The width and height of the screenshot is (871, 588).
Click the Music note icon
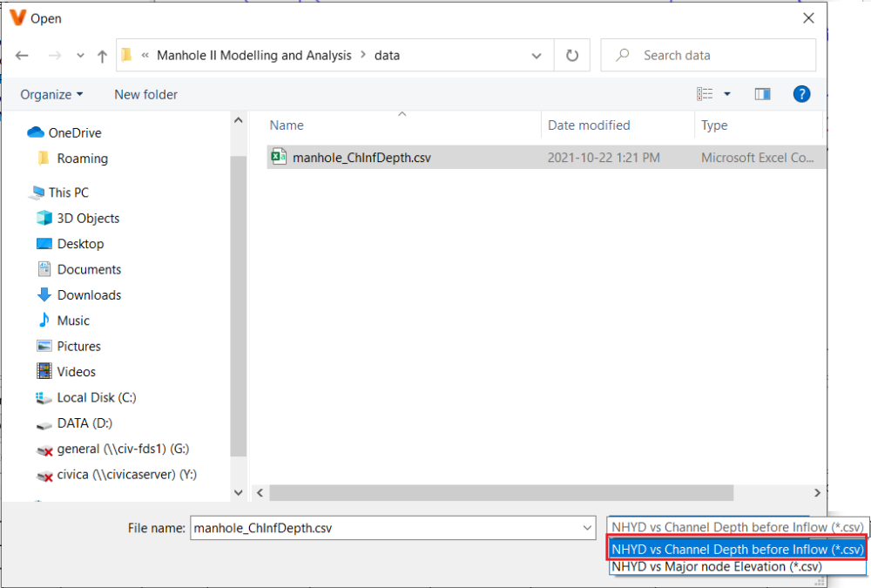44,320
